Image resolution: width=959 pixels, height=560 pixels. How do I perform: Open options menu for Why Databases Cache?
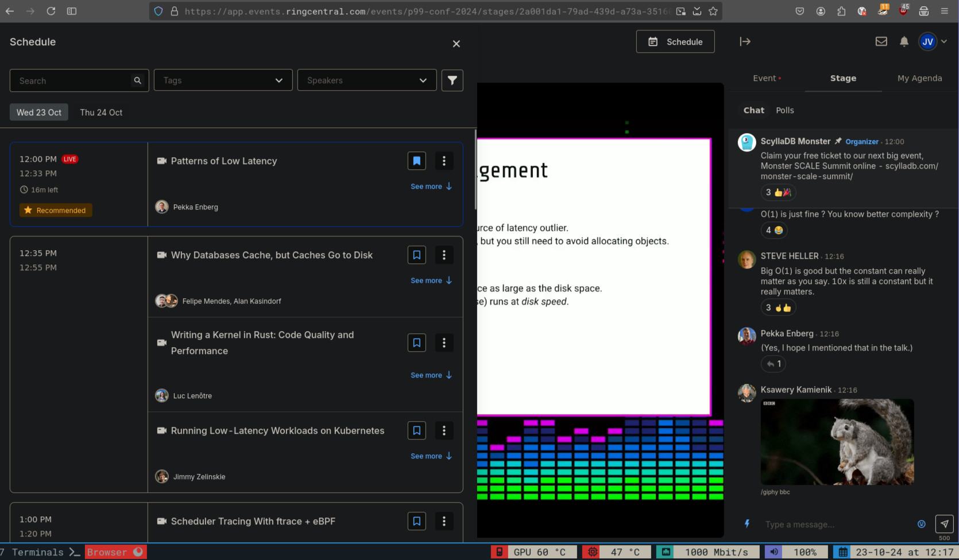tap(444, 255)
